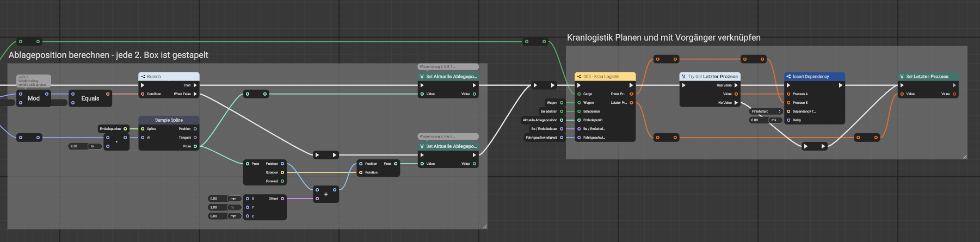This screenshot has height=242, width=980.
Task: Click the Branch node's When False output arrow
Action: click(195, 94)
